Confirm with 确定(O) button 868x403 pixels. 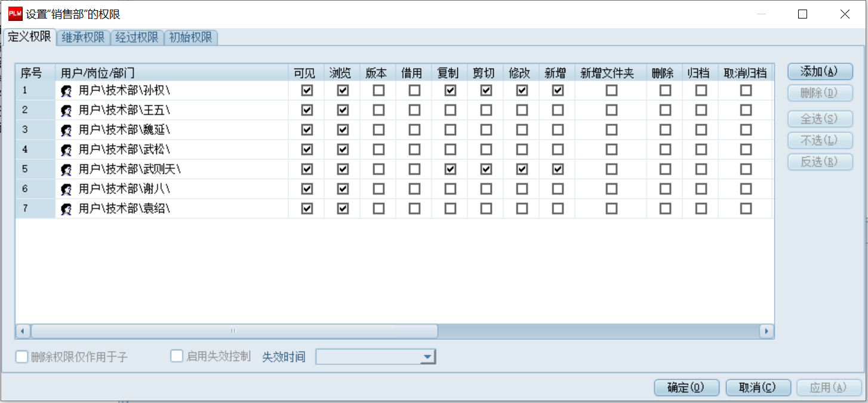[x=687, y=387]
